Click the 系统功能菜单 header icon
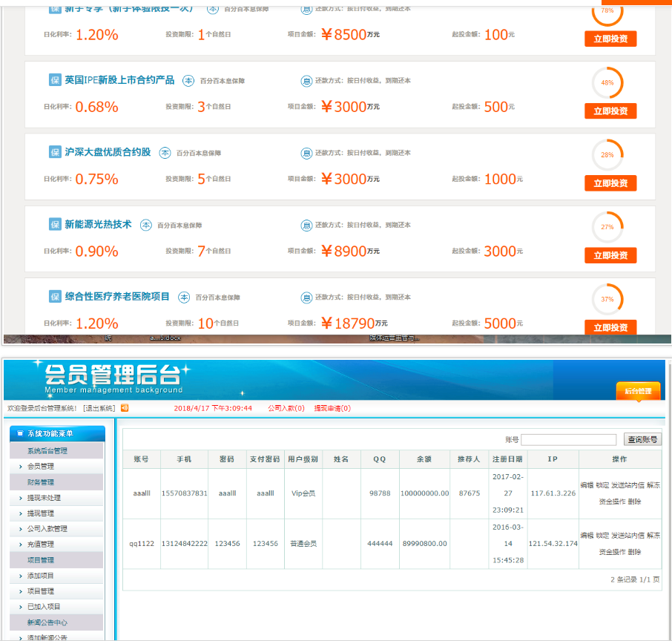 click(x=20, y=433)
